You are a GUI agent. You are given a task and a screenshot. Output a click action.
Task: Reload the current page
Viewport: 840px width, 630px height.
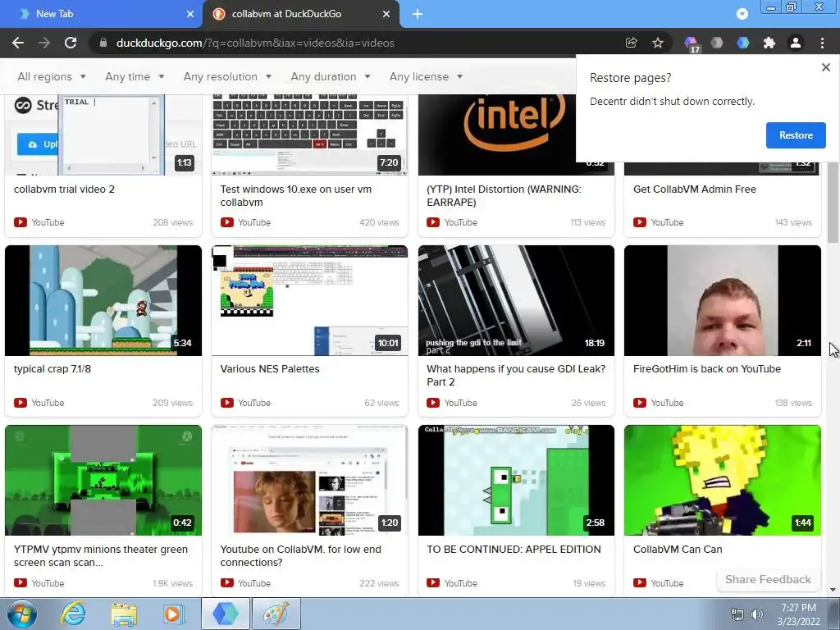[71, 43]
